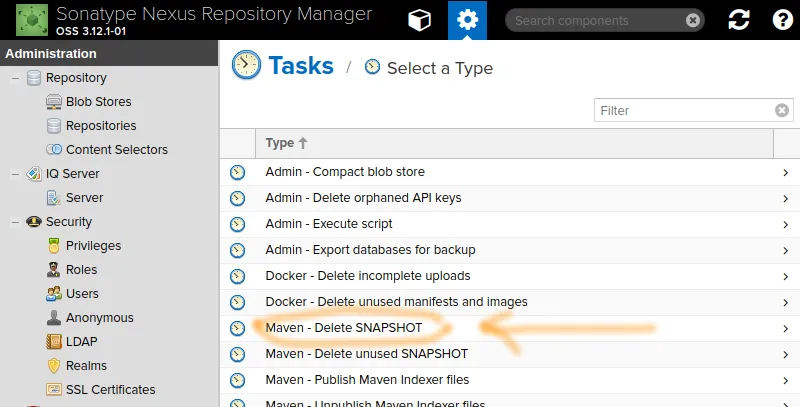Collapse the Repository tree node
Image resolution: width=800 pixels, height=407 pixels.
click(x=15, y=78)
